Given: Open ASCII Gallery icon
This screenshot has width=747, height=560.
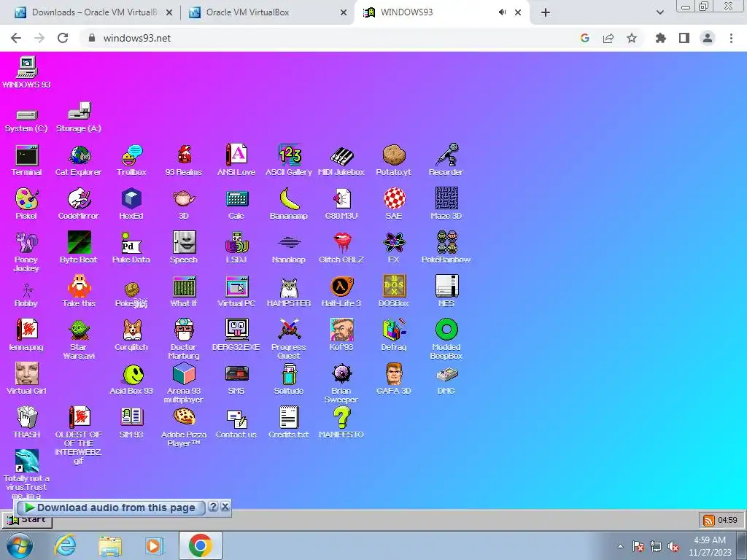Looking at the screenshot, I should tap(289, 160).
